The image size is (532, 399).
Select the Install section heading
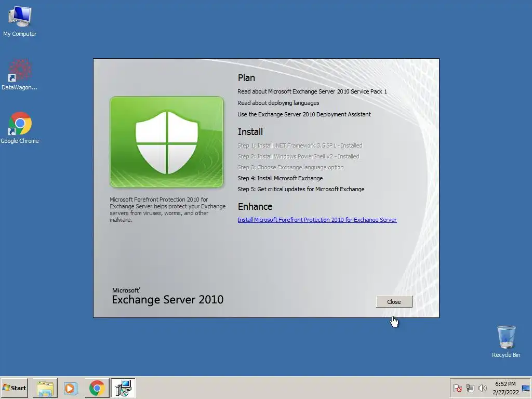tap(250, 131)
